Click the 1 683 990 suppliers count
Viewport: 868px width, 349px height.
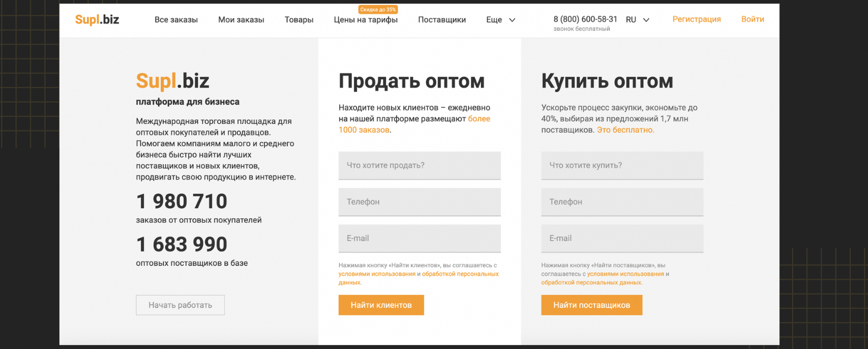coord(182,244)
